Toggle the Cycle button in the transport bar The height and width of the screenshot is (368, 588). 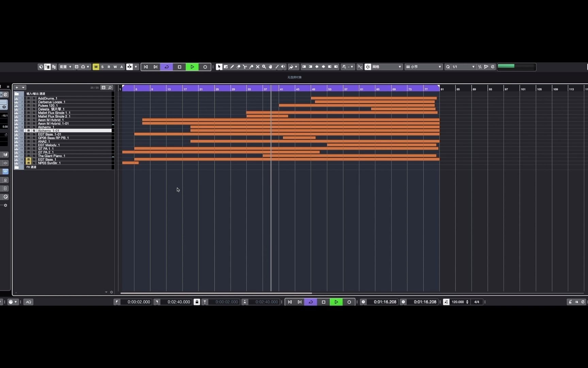coord(311,302)
